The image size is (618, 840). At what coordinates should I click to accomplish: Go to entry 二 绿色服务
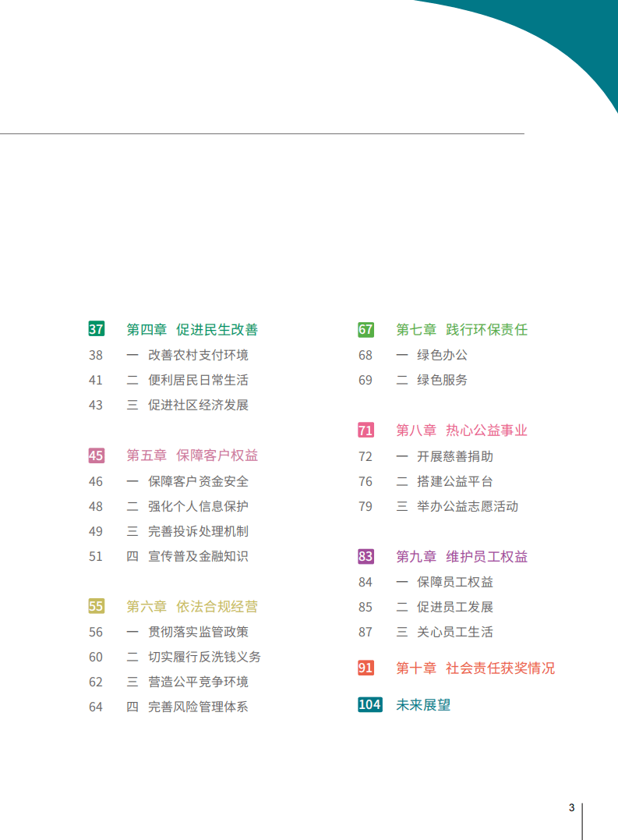[432, 381]
